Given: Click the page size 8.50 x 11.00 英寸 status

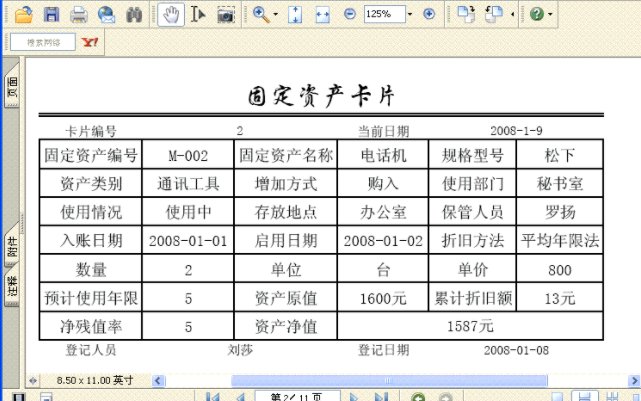Looking at the screenshot, I should point(95,381).
